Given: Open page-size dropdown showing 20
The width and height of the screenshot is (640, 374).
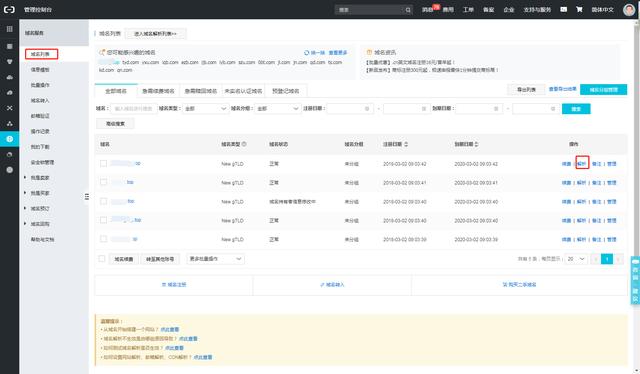Looking at the screenshot, I should 576,259.
